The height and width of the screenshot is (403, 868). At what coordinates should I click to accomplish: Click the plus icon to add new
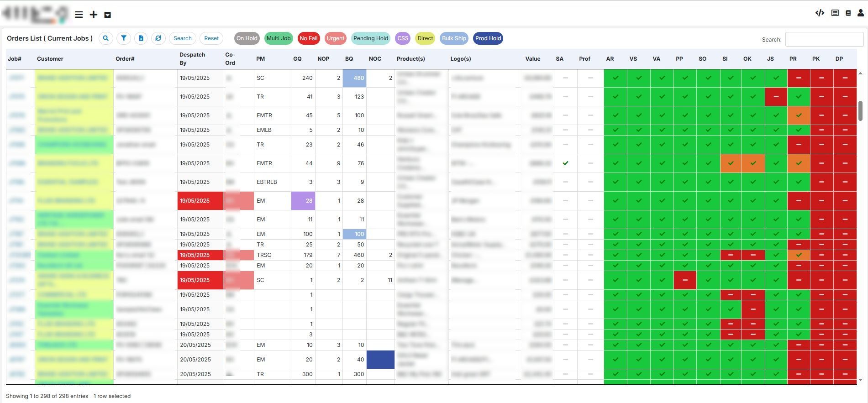click(x=93, y=15)
